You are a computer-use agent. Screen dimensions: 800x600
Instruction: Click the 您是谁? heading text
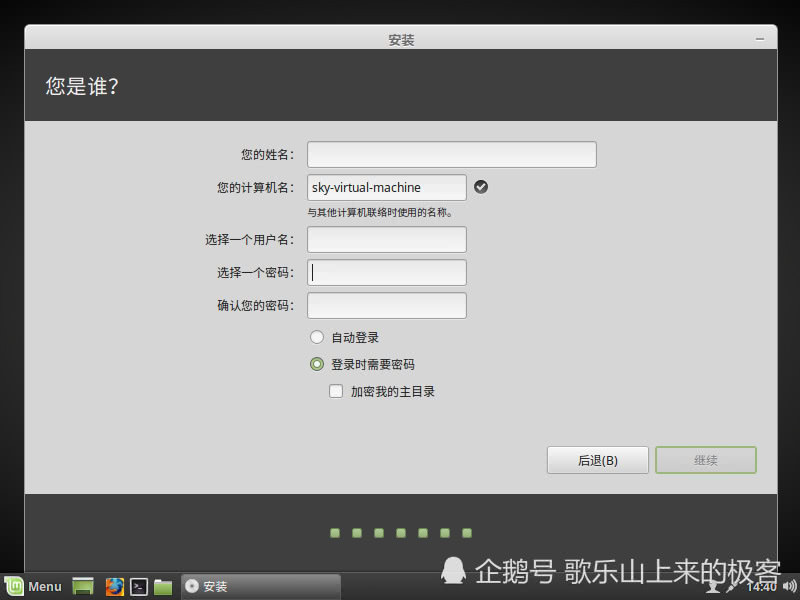(x=82, y=86)
